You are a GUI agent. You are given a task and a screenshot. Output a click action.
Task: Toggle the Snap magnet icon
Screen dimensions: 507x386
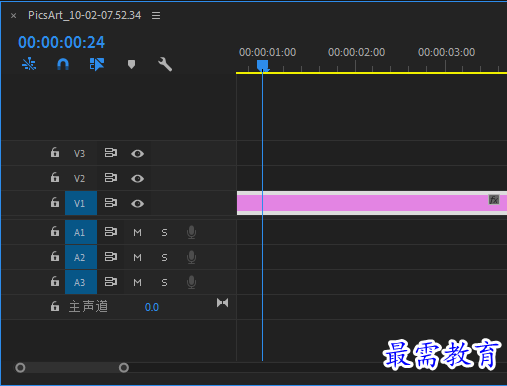click(63, 64)
